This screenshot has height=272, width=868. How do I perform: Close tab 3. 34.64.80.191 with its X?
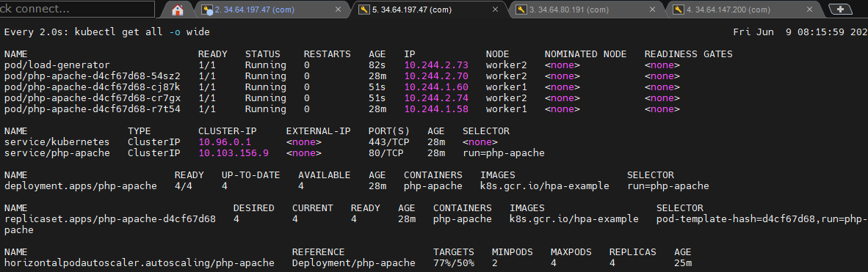(653, 10)
